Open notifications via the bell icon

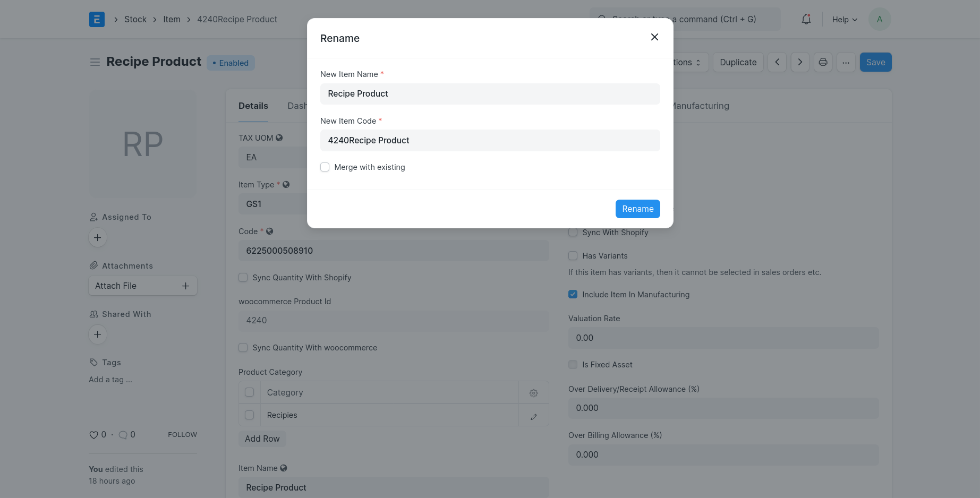(806, 19)
